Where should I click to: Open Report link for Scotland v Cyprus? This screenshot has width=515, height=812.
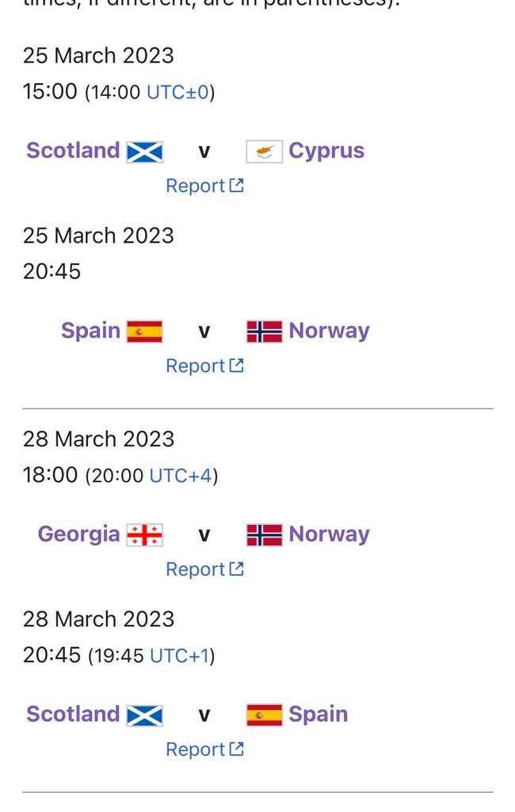tap(204, 186)
